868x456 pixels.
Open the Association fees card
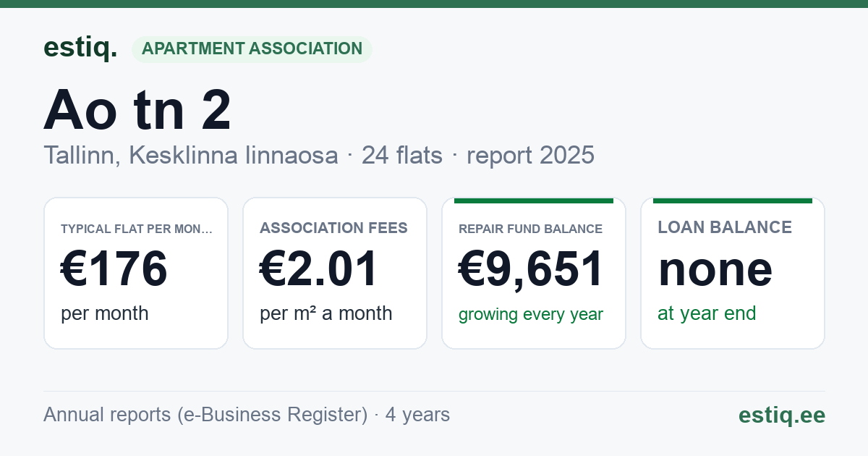[335, 273]
